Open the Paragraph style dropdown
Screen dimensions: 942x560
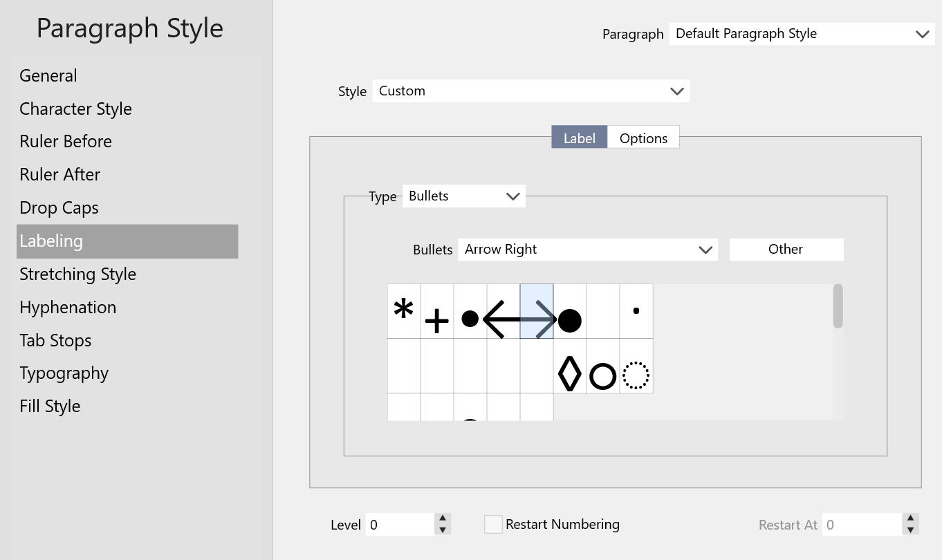click(802, 34)
